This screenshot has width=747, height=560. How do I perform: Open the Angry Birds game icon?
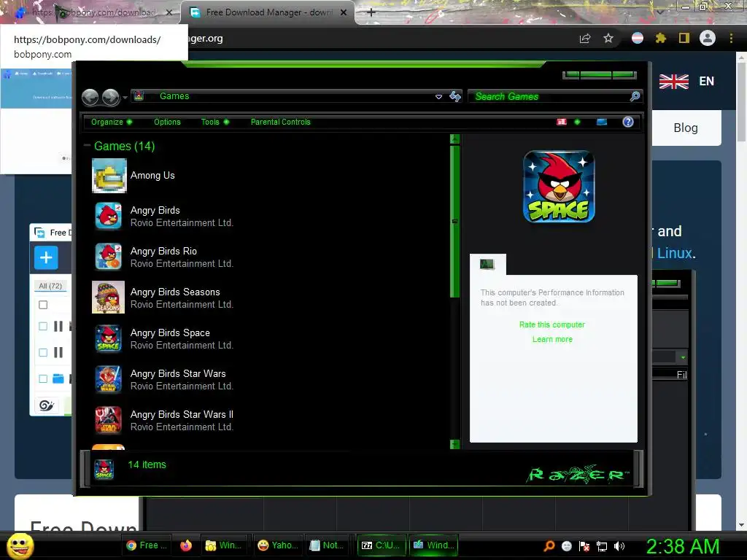tap(108, 216)
